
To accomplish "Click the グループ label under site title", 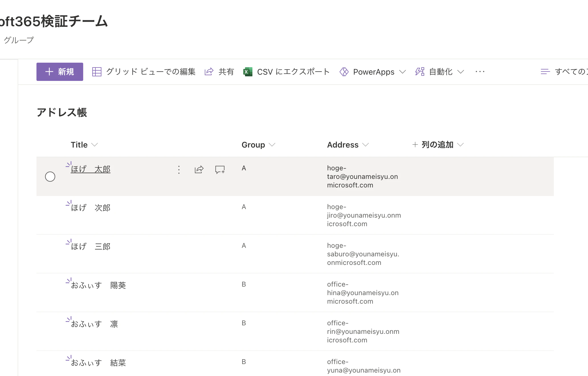I will (x=19, y=40).
